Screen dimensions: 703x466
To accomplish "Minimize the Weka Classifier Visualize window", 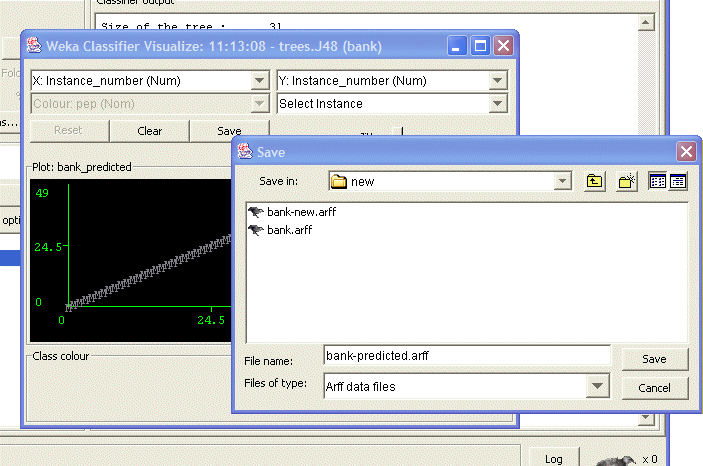I will 457,46.
